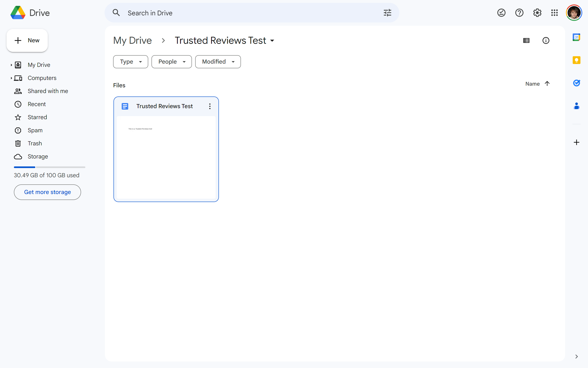Navigate to My Drive breadcrumb

click(133, 40)
